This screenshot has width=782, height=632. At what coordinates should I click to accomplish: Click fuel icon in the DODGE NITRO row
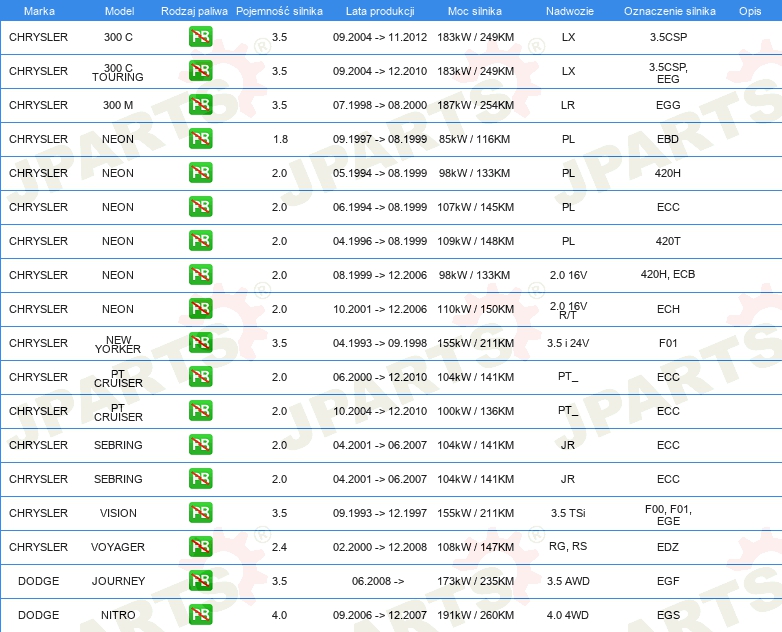click(x=200, y=614)
